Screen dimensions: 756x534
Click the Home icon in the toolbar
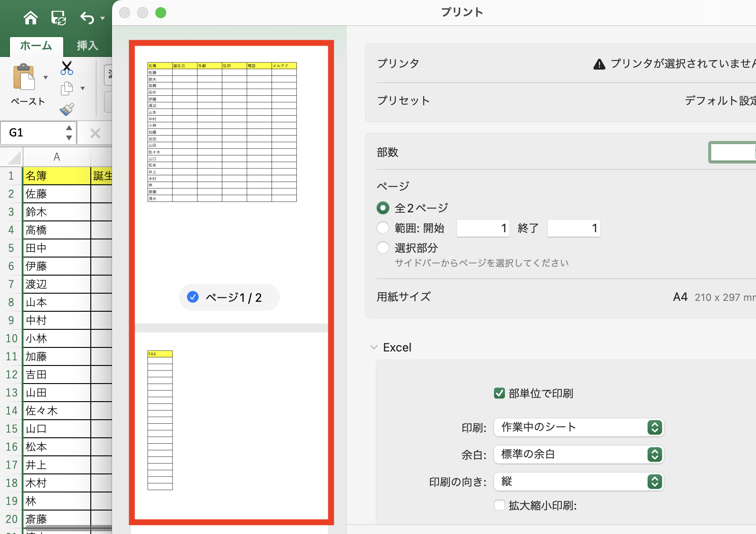[x=30, y=18]
